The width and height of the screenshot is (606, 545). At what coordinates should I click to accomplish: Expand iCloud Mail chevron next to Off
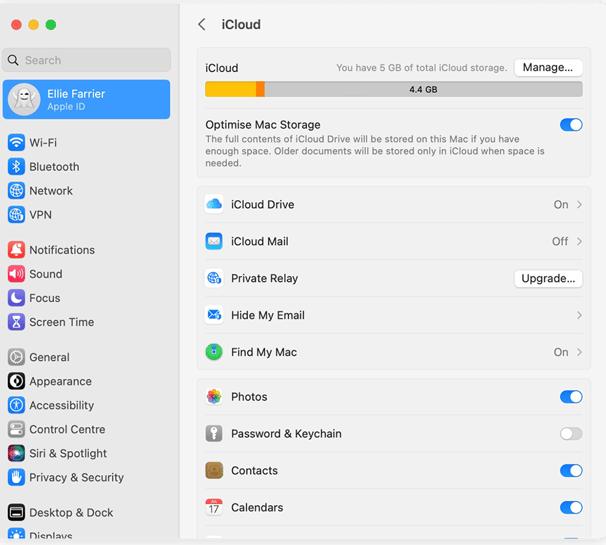[579, 242]
